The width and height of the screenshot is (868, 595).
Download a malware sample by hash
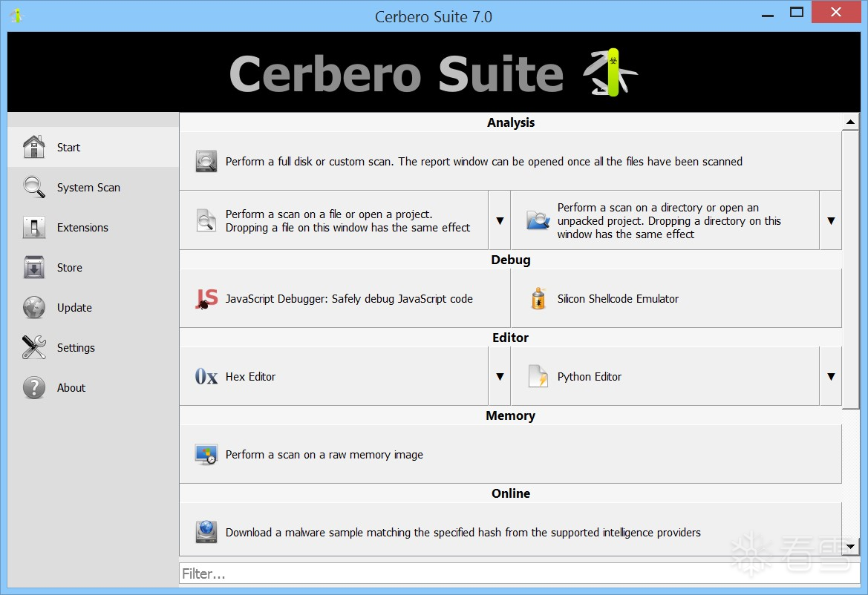(x=510, y=532)
